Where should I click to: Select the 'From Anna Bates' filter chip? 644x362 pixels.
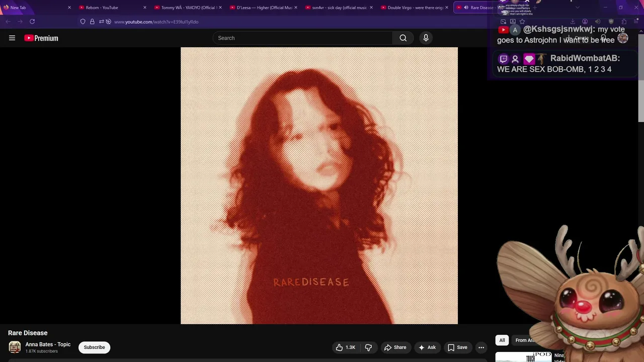coord(525,340)
